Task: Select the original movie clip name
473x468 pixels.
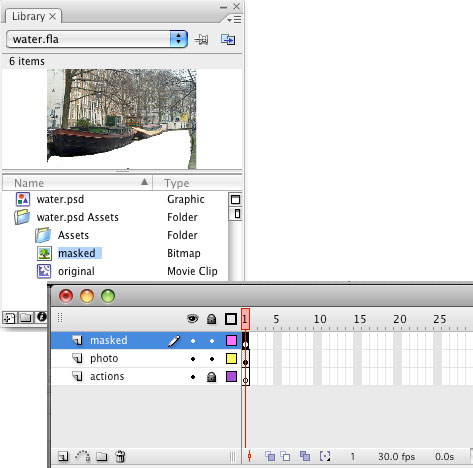Action: point(76,271)
